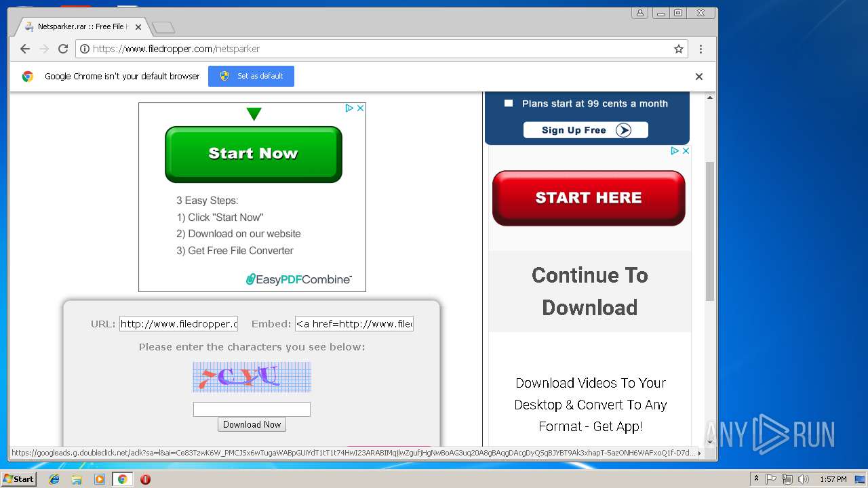Viewport: 868px width, 488px height.
Task: Click the captcha image
Action: point(252,377)
